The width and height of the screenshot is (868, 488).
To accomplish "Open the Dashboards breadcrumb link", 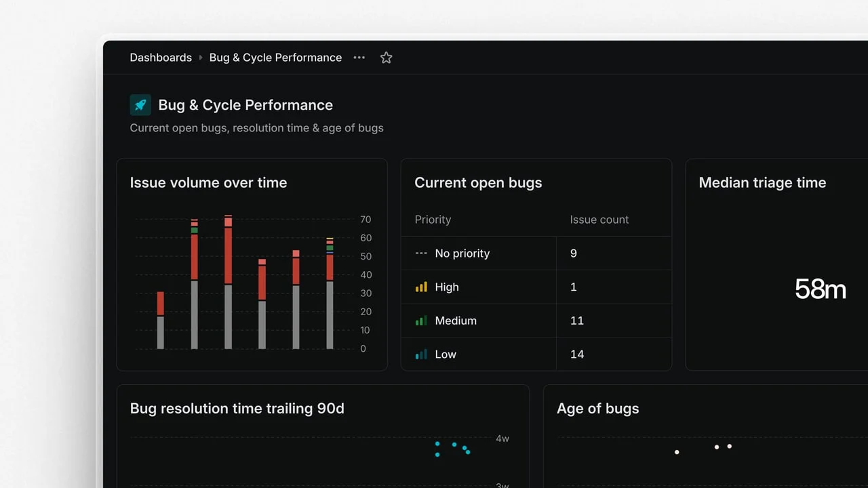I will pyautogui.click(x=161, y=58).
